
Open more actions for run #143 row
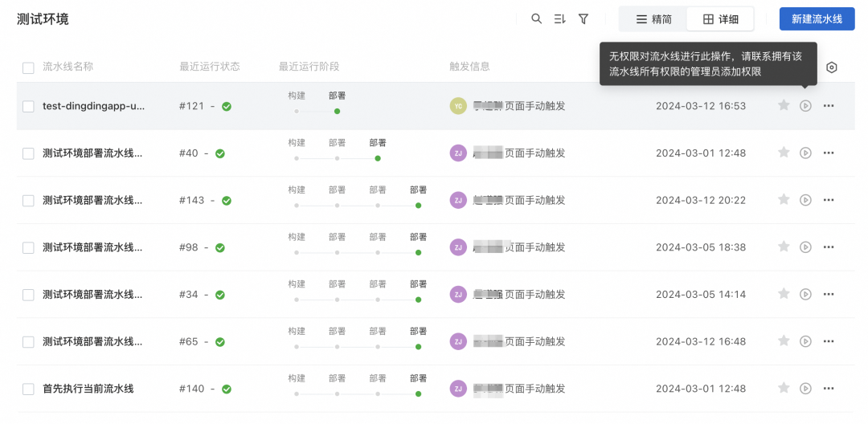click(x=829, y=200)
